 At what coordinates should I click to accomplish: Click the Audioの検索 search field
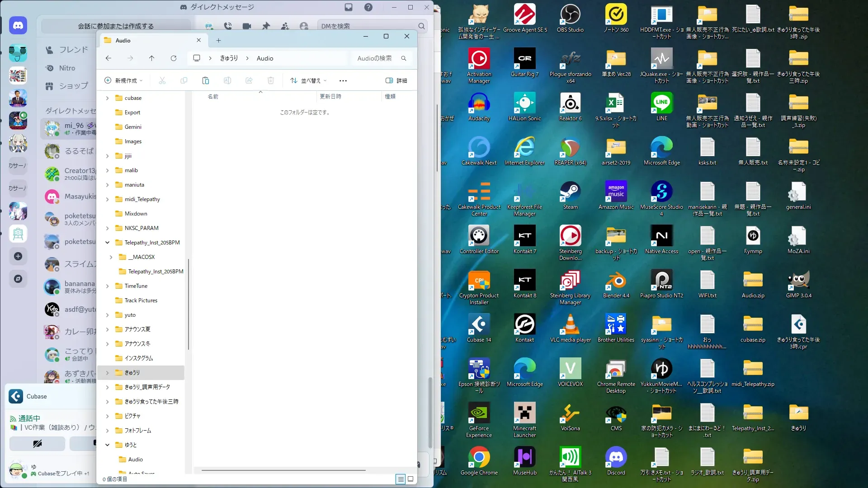pos(375,58)
